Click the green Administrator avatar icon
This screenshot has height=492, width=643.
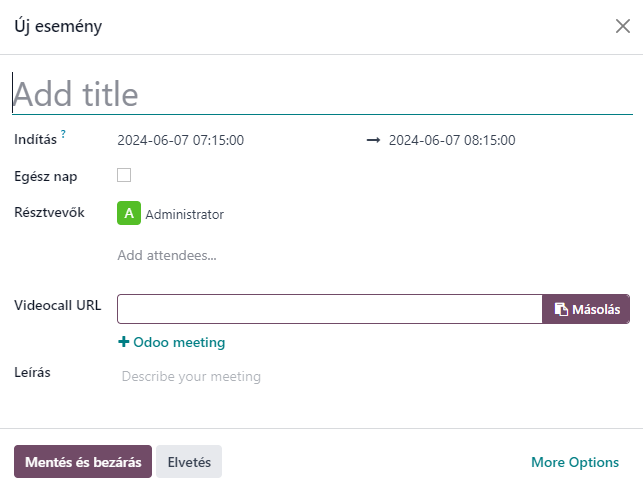pos(129,213)
